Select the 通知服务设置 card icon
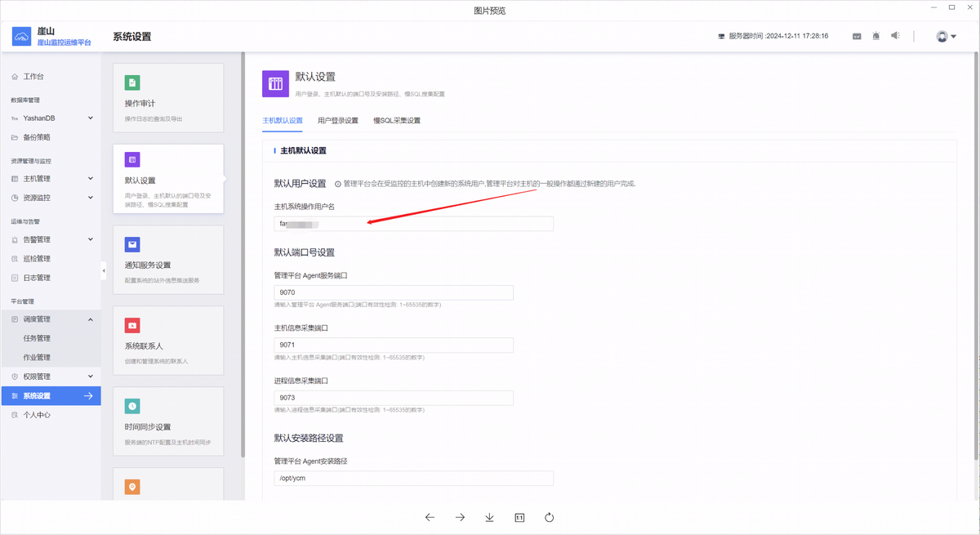The height and width of the screenshot is (535, 980). (132, 243)
